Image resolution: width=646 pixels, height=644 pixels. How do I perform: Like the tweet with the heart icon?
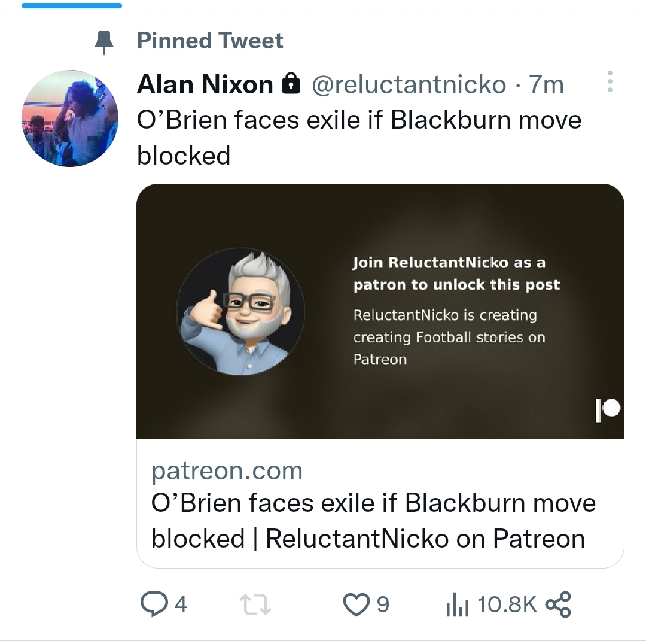pyautogui.click(x=356, y=604)
